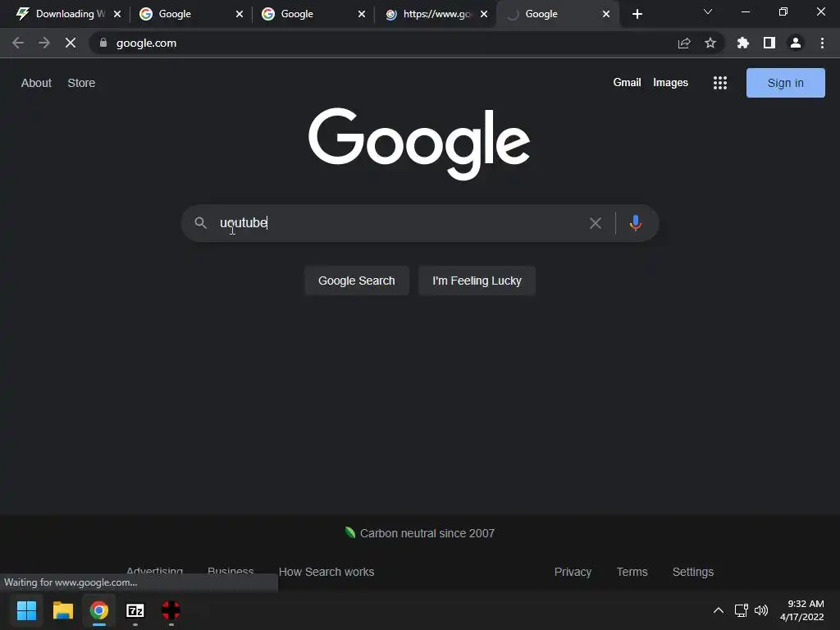
Task: Switch to the Downloading W tab
Action: click(x=70, y=14)
